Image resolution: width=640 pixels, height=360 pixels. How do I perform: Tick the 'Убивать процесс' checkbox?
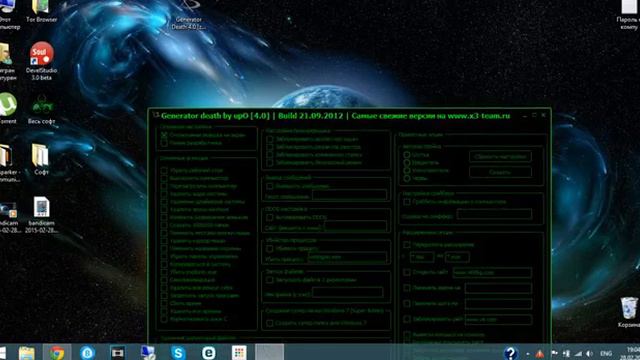[270, 248]
